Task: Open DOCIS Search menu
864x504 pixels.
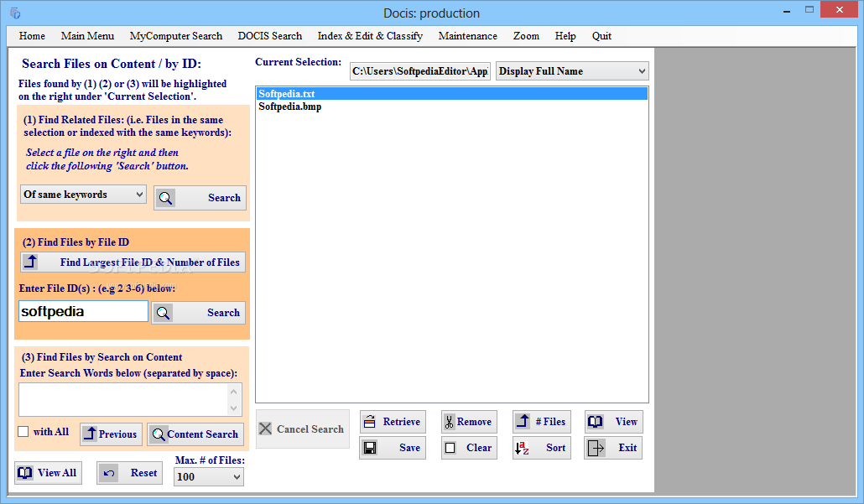Action: 270,36
